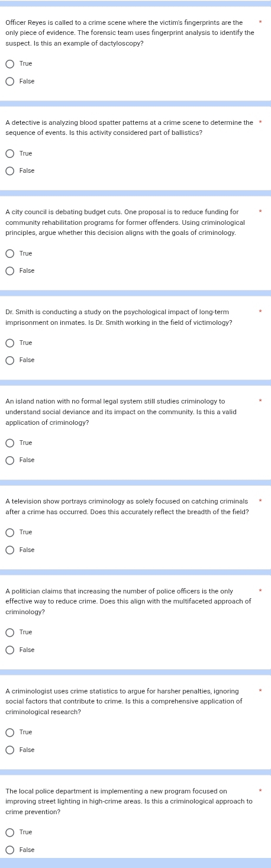Viewport: 271px width, 868px height.
Task: Select False for the island nation question
Action: (9, 460)
